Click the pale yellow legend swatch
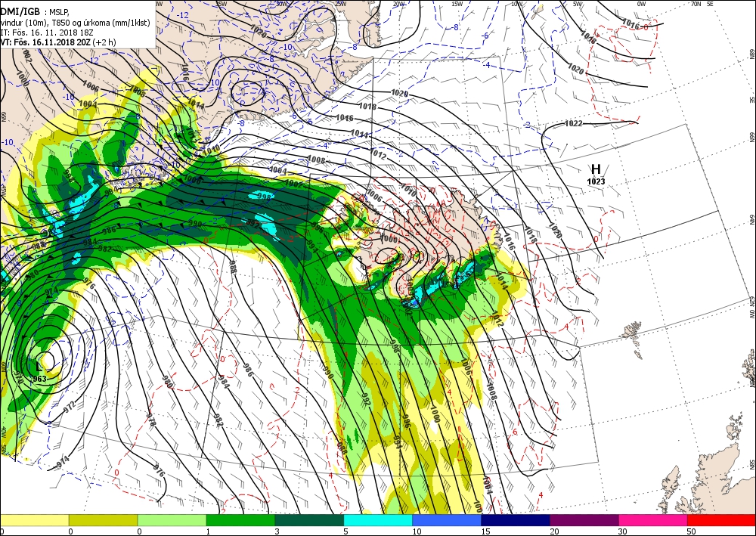The height and width of the screenshot is (536, 756). 34,520
